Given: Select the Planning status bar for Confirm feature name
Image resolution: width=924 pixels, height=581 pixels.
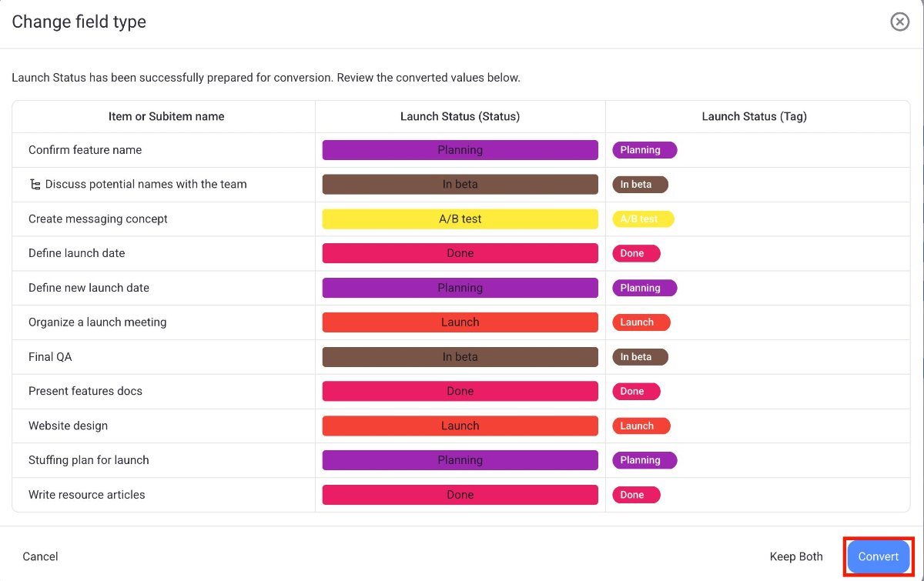Looking at the screenshot, I should (x=460, y=150).
